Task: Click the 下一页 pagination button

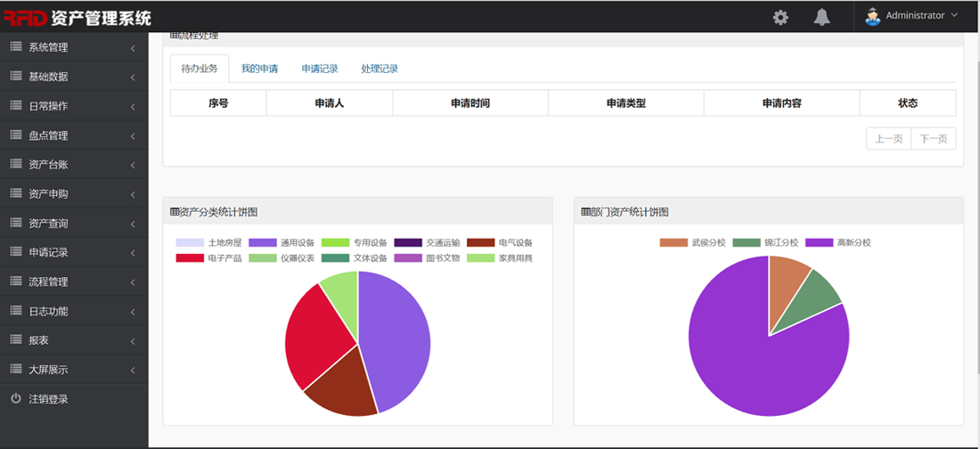Action: [933, 139]
